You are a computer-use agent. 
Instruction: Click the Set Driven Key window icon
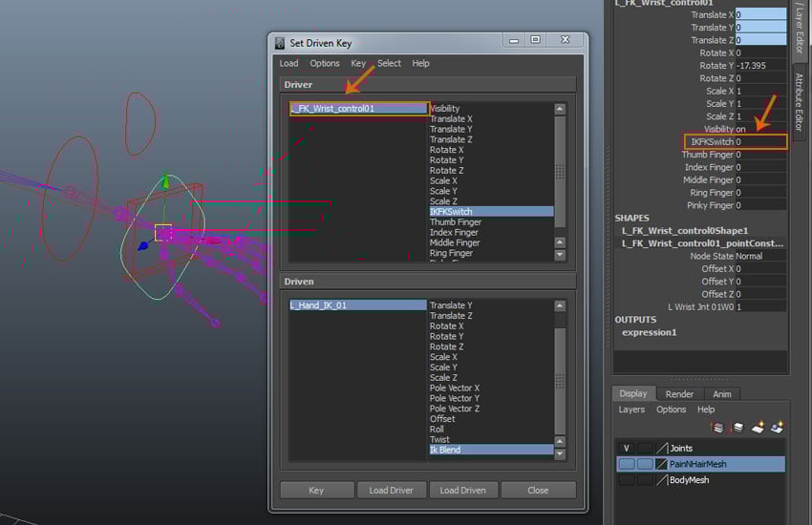pyautogui.click(x=280, y=42)
